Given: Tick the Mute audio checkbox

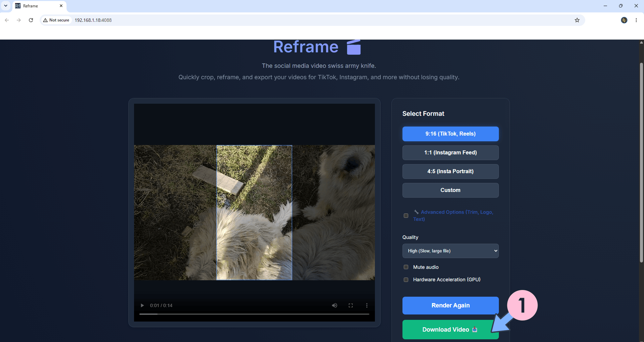Looking at the screenshot, I should tap(406, 267).
